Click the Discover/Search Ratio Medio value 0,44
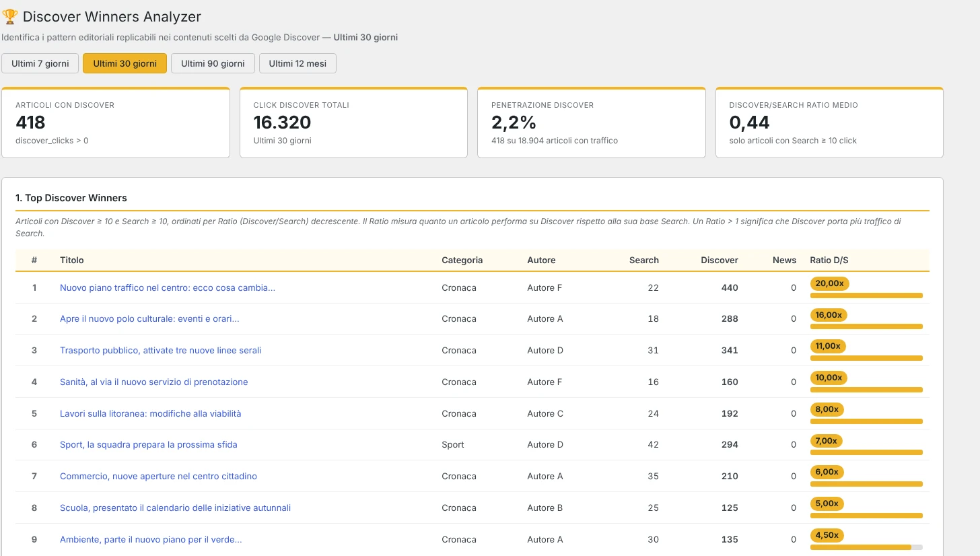The height and width of the screenshot is (556, 980). [x=749, y=123]
